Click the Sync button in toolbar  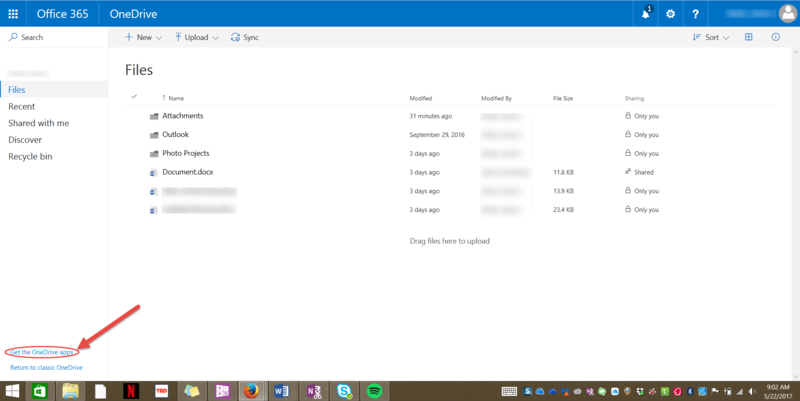point(244,37)
